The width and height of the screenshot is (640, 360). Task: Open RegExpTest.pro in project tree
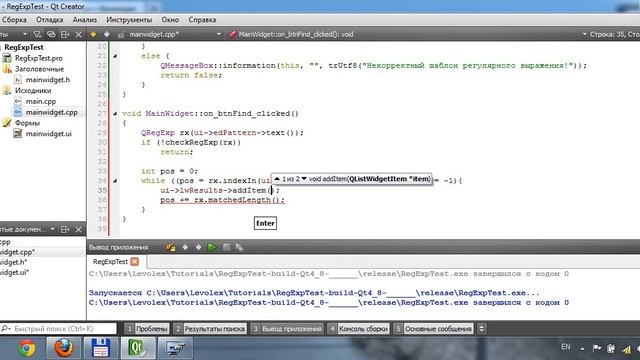[x=39, y=58]
